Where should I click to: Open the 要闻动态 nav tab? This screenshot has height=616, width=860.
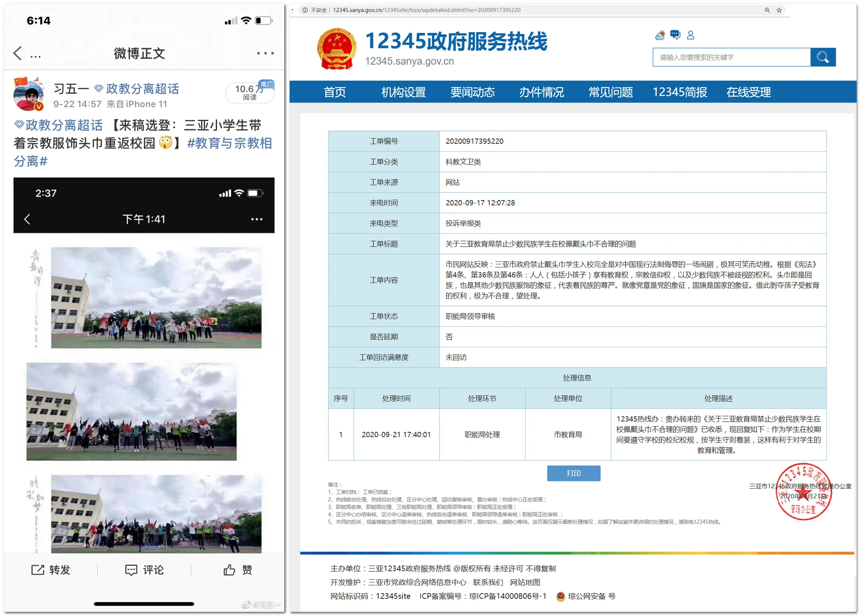[x=473, y=92]
